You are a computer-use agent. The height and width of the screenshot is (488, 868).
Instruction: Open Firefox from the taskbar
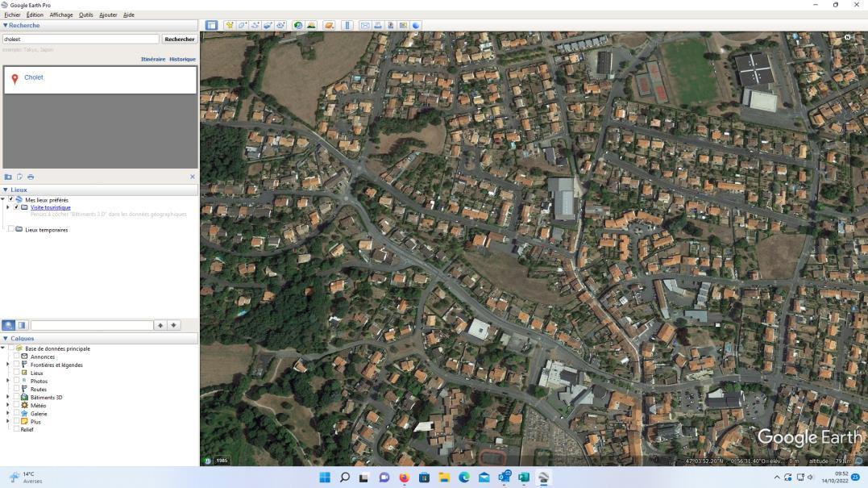point(404,478)
